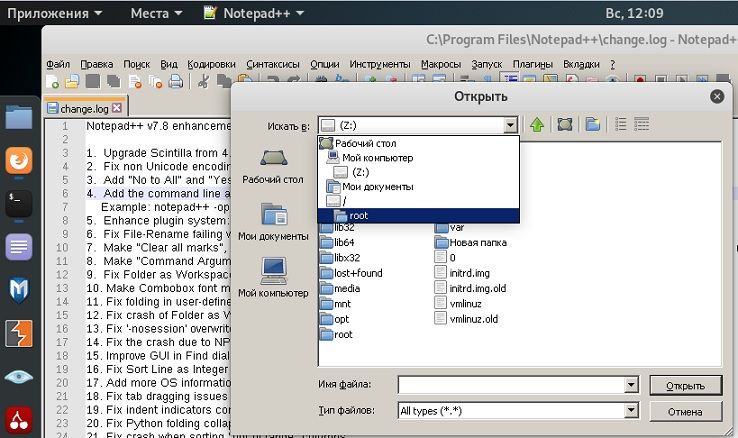Choose Рабочий стол in location dropdown list
738x438 pixels.
(x=419, y=143)
